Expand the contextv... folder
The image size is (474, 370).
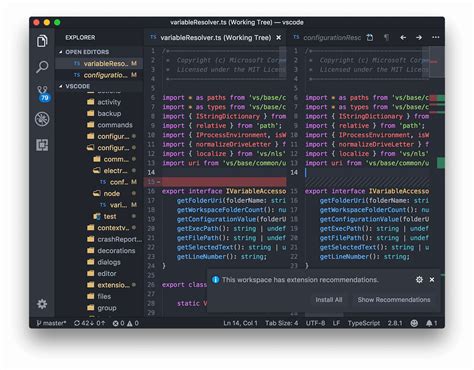point(108,228)
